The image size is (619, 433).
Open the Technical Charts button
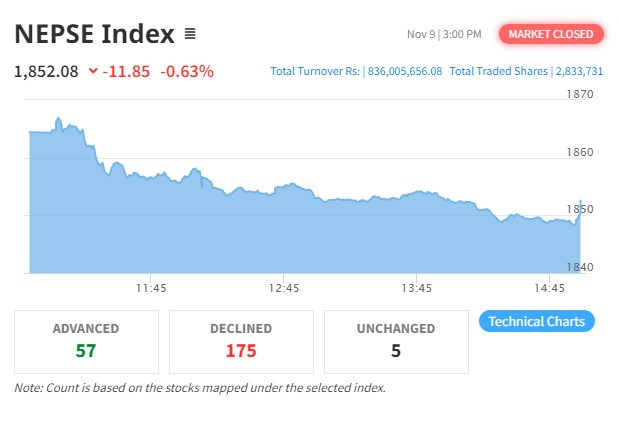click(x=537, y=322)
